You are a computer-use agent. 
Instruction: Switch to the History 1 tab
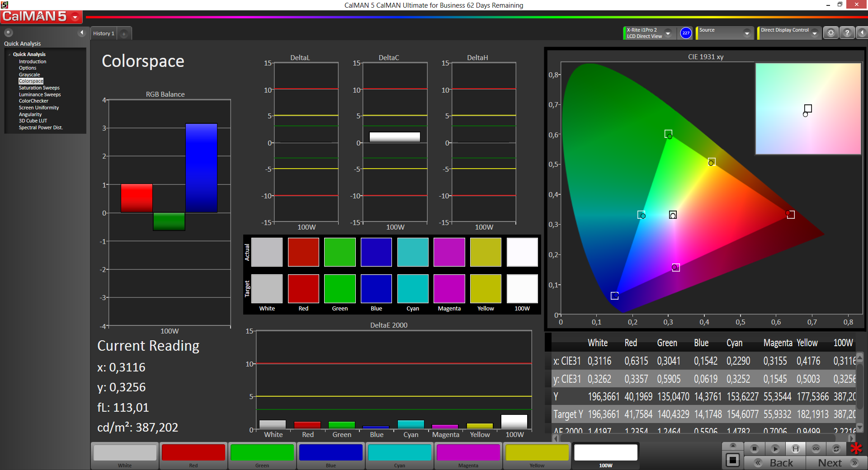tap(104, 34)
